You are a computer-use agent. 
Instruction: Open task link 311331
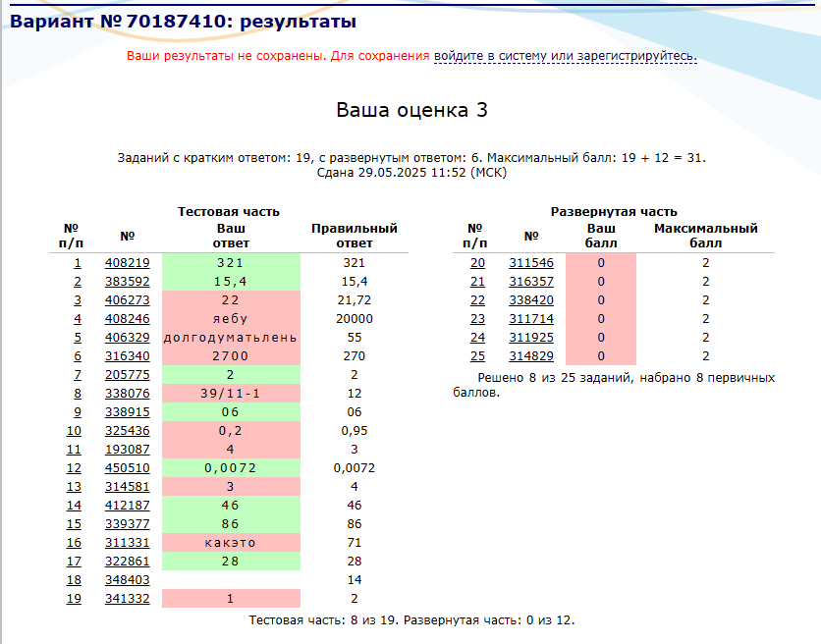[x=128, y=543]
